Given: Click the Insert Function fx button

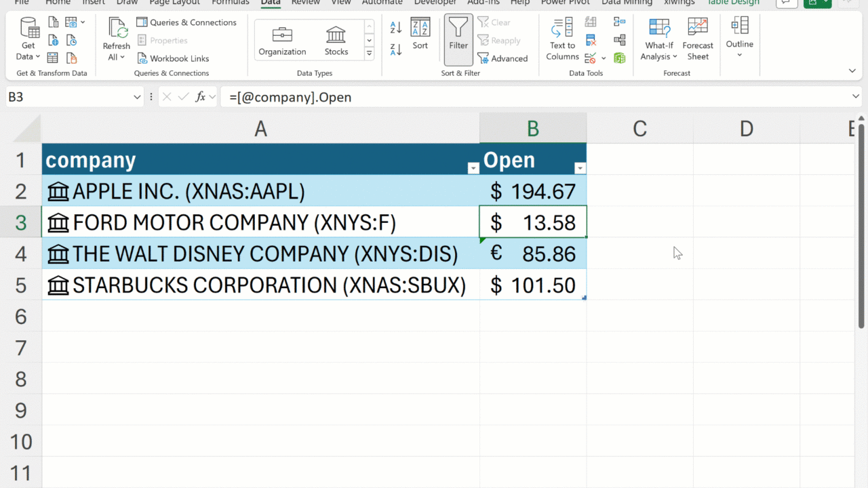Looking at the screenshot, I should click(201, 97).
